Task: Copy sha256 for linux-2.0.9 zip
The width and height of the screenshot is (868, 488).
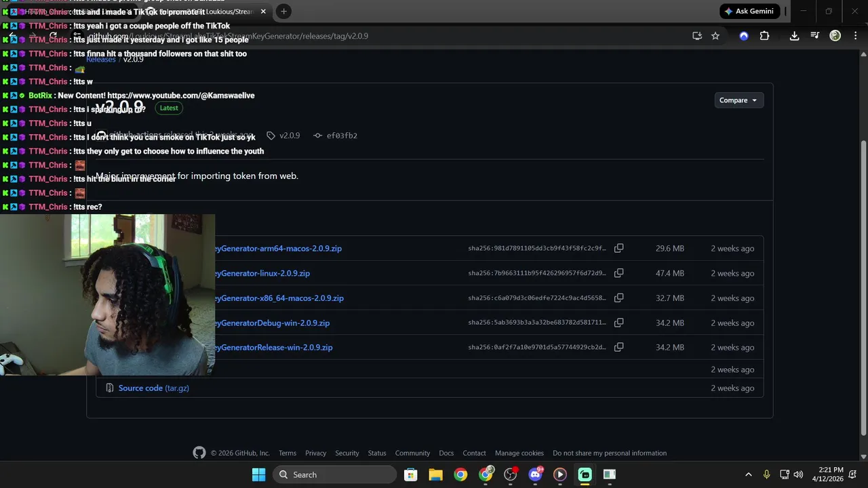Action: tap(618, 273)
